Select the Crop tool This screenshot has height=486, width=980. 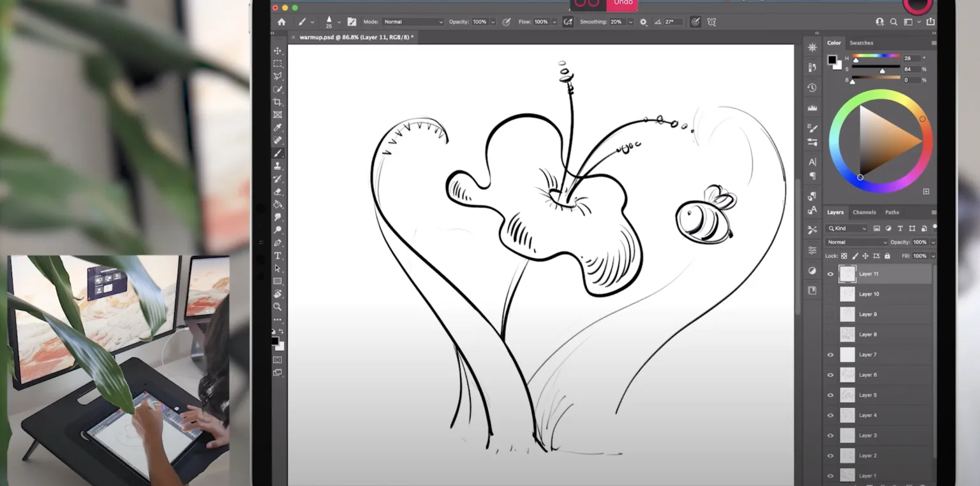pos(278,102)
